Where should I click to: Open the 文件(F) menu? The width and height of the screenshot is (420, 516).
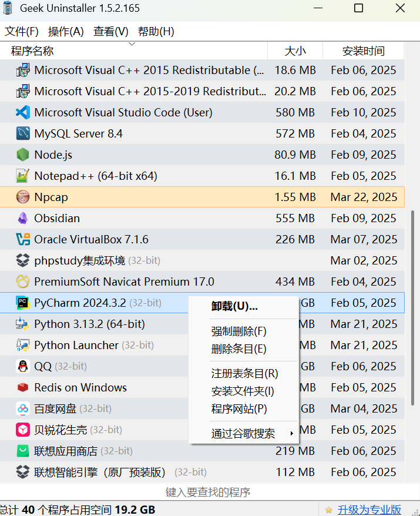[x=22, y=32]
